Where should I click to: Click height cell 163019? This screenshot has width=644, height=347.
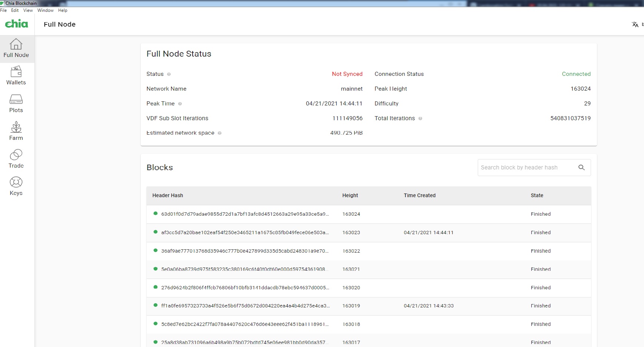pos(351,306)
